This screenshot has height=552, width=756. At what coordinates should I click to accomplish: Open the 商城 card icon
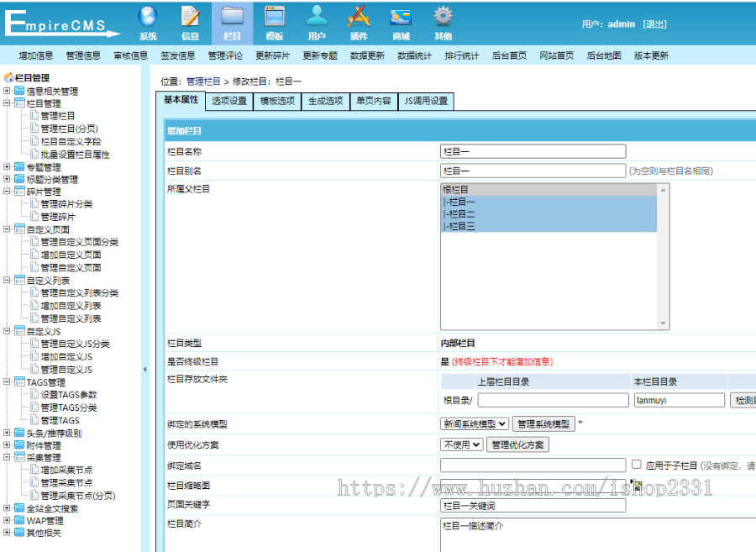[x=401, y=18]
